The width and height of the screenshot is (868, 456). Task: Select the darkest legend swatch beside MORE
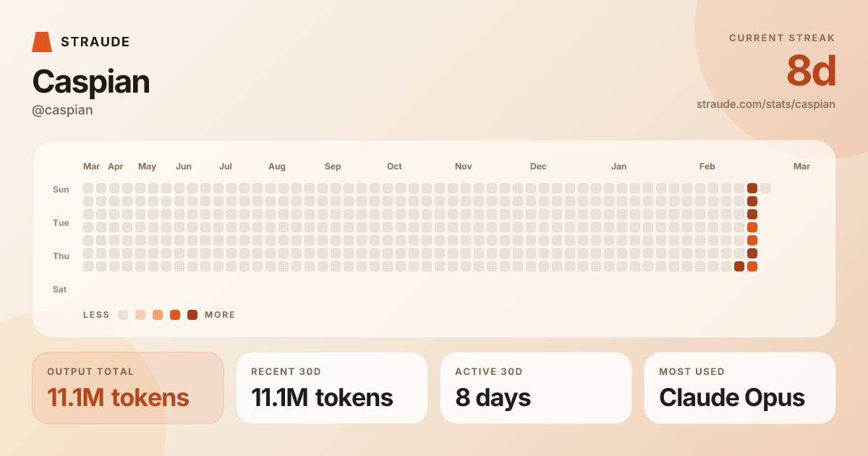coord(192,315)
